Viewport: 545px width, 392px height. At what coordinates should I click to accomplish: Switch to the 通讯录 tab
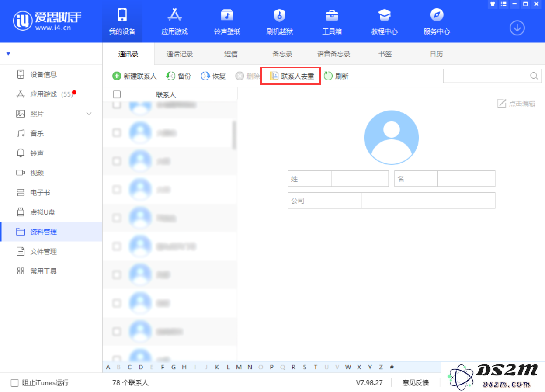tap(128, 54)
